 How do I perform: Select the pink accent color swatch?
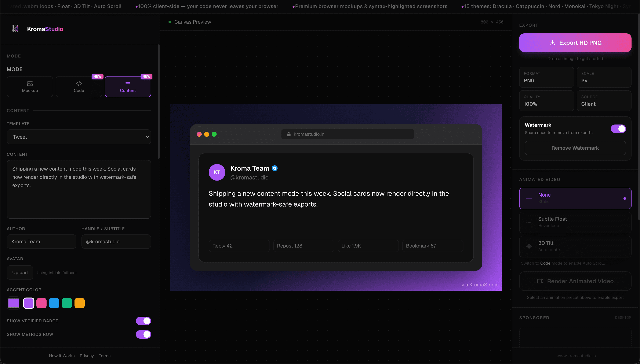pos(41,303)
